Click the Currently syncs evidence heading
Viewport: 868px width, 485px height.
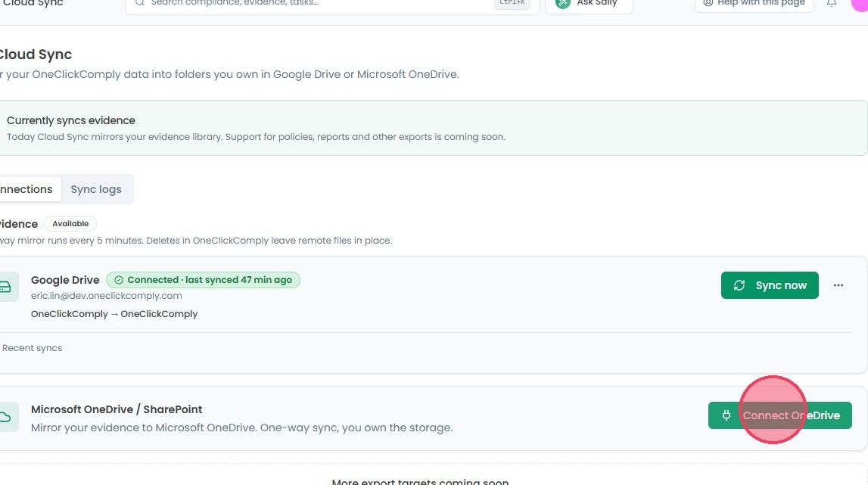71,120
